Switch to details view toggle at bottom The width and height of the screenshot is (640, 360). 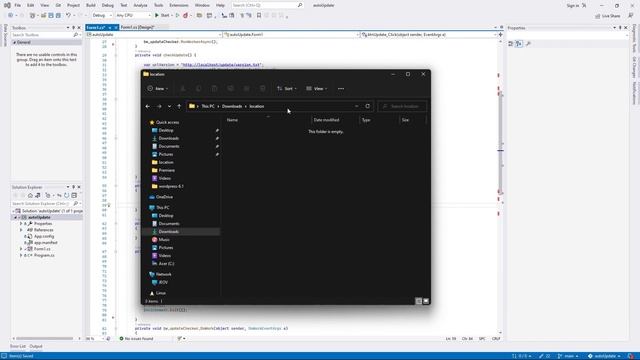(x=418, y=301)
